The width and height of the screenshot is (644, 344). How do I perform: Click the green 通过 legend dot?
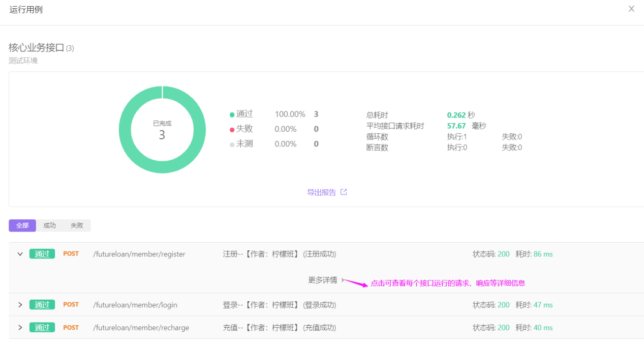click(x=232, y=115)
